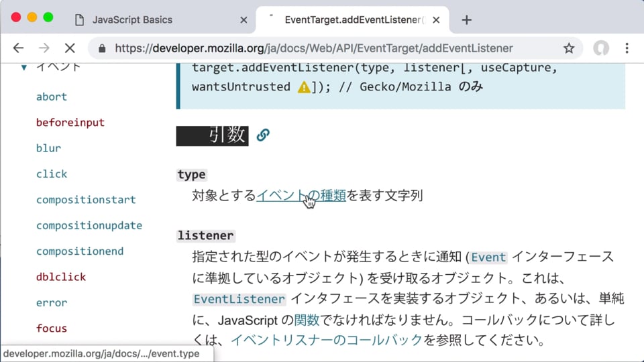Click the browser back arrow
This screenshot has width=644, height=362.
18,48
